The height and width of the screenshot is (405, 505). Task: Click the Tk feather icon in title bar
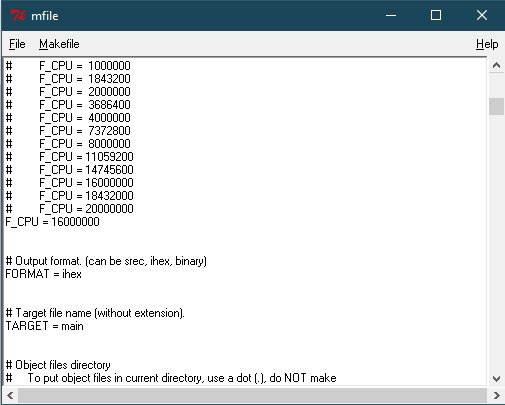(18, 16)
